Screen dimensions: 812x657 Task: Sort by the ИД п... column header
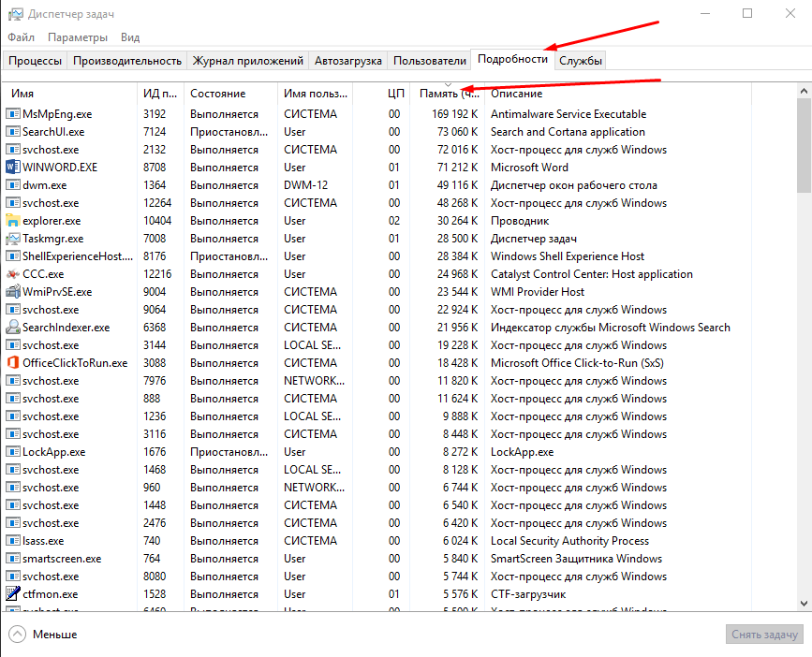(160, 94)
